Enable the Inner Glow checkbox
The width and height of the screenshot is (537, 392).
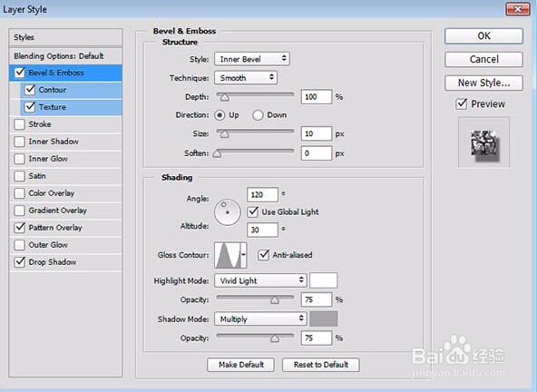tap(20, 159)
